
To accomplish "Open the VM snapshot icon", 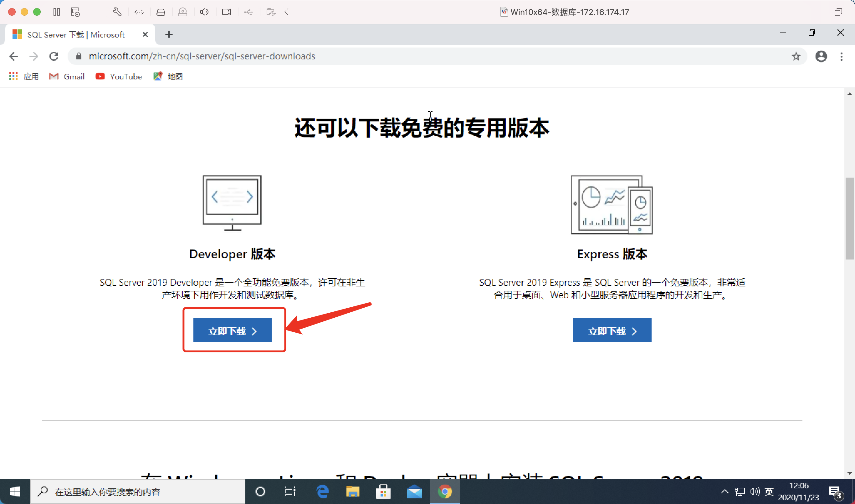I will [75, 12].
